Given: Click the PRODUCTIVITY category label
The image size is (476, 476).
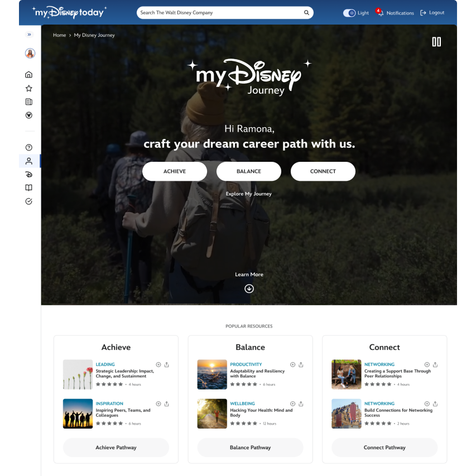Looking at the screenshot, I should click(246, 364).
